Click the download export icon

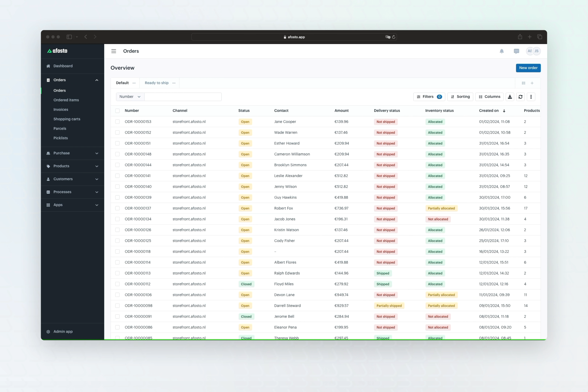pos(510,97)
